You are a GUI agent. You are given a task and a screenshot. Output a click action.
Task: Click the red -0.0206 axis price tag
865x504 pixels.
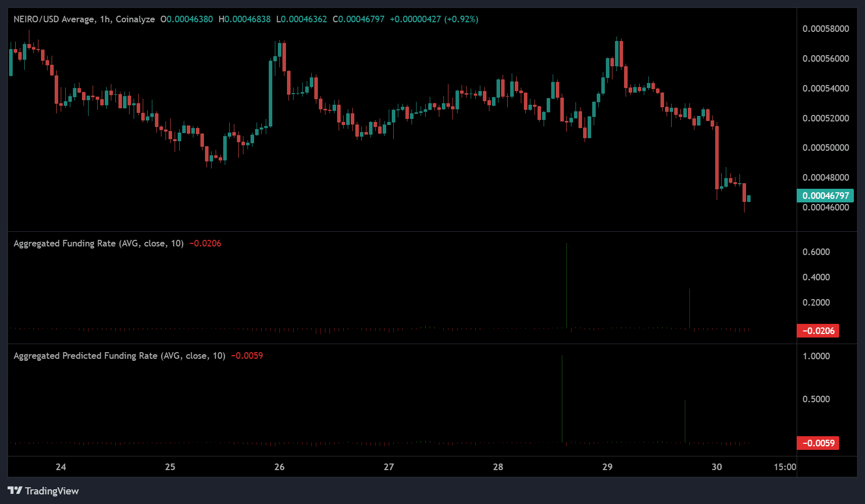pos(818,331)
